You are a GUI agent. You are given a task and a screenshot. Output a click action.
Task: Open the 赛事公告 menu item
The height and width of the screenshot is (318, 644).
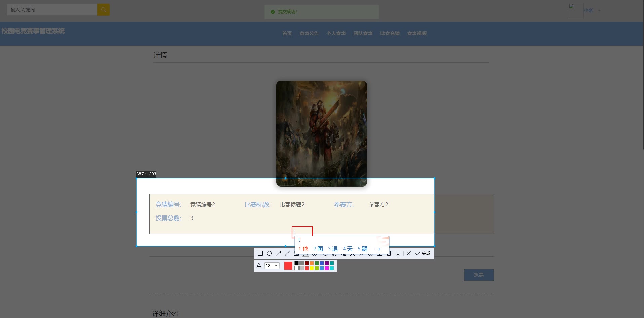[309, 33]
